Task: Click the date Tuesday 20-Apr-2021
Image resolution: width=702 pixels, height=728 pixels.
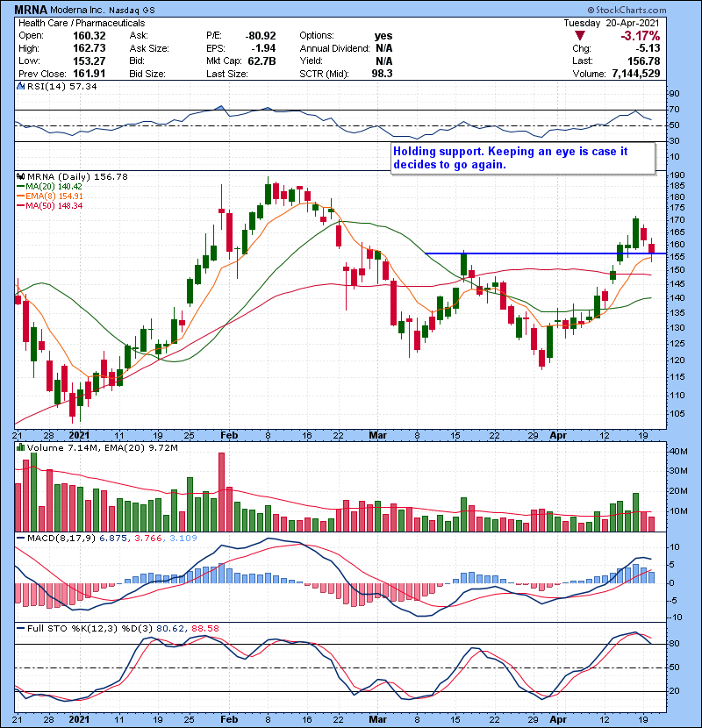Action: (612, 23)
